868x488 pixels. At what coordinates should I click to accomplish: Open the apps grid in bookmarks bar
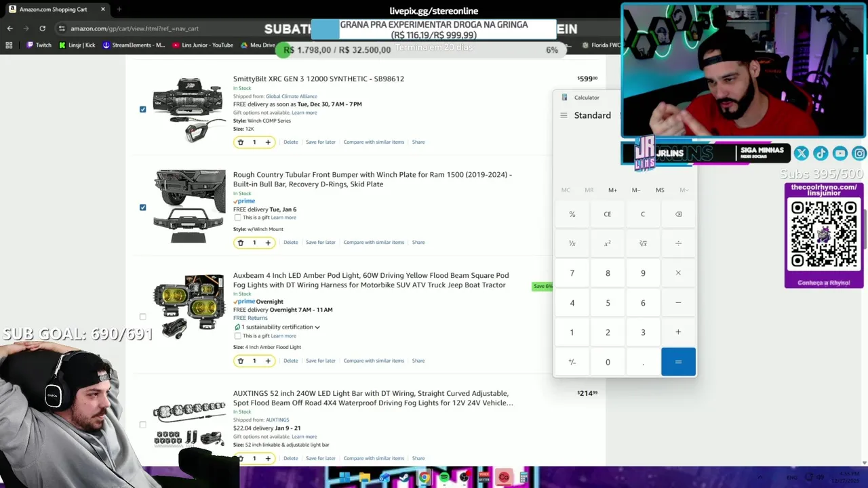coord(9,45)
